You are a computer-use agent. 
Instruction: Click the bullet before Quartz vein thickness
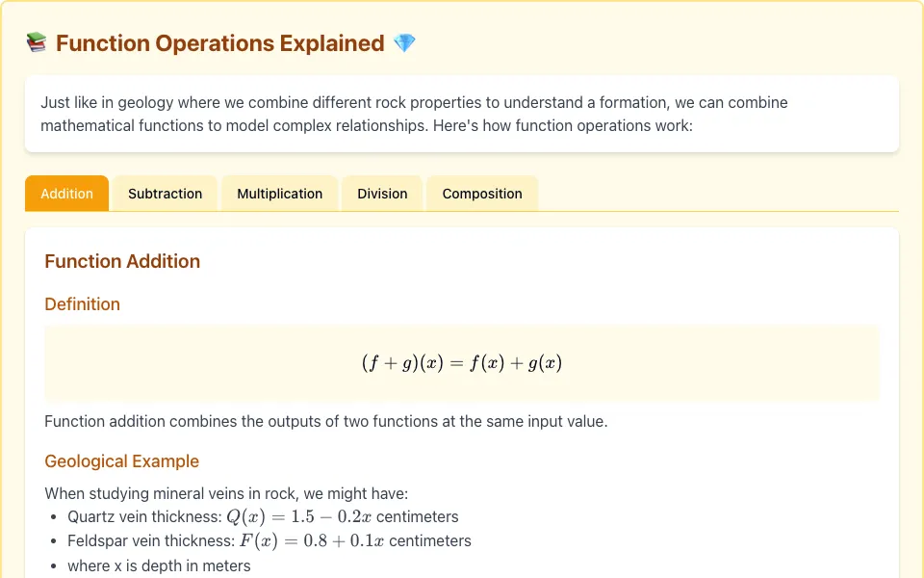pyautogui.click(x=54, y=517)
